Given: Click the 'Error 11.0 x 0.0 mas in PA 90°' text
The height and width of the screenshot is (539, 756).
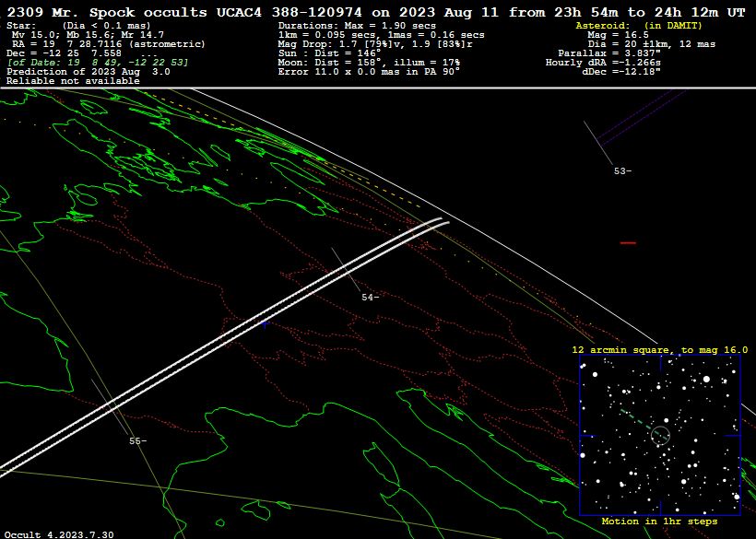Looking at the screenshot, I should [x=369, y=71].
